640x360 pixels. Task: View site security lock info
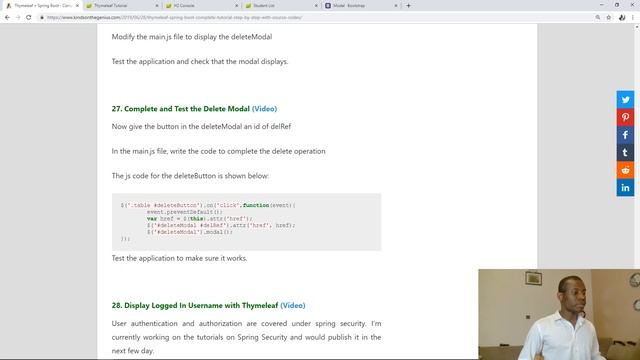pos(42,18)
